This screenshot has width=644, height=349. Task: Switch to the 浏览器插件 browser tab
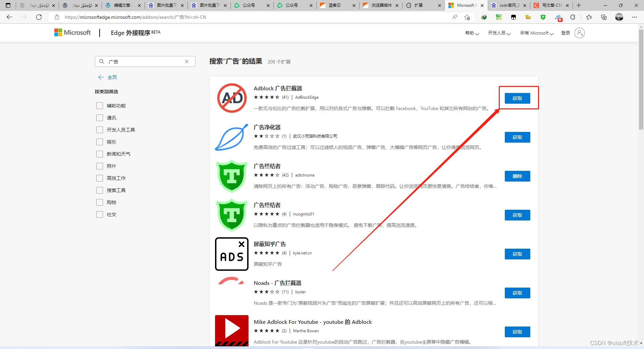pyautogui.click(x=380, y=5)
